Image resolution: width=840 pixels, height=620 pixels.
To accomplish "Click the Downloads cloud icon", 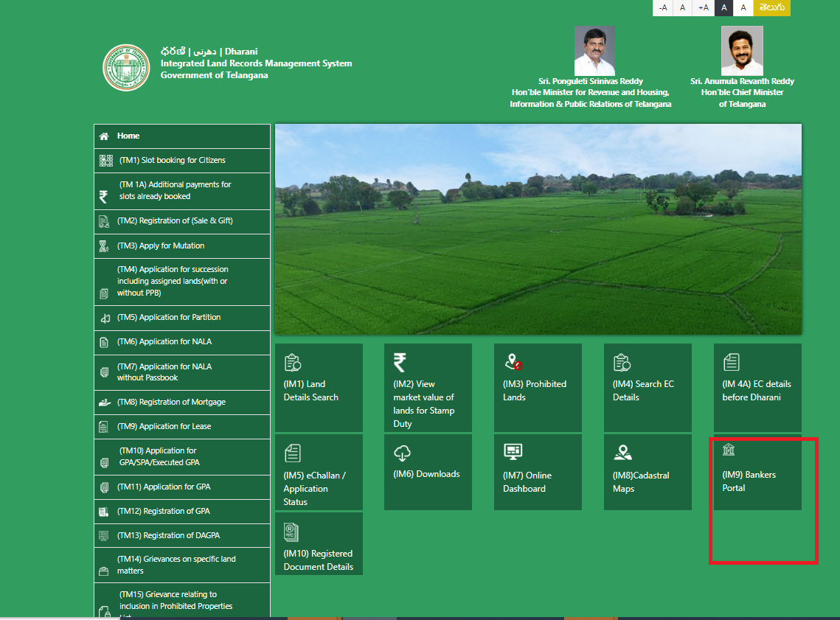I will [x=402, y=453].
